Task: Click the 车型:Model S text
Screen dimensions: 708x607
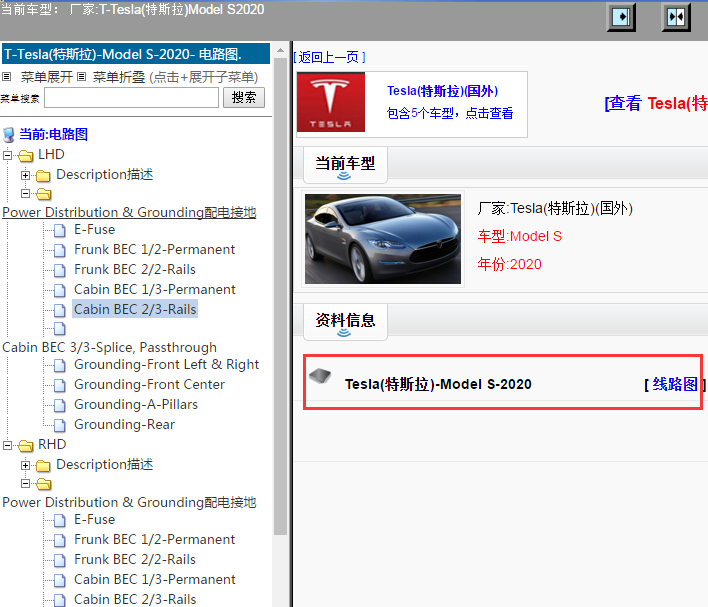Action: pos(520,236)
